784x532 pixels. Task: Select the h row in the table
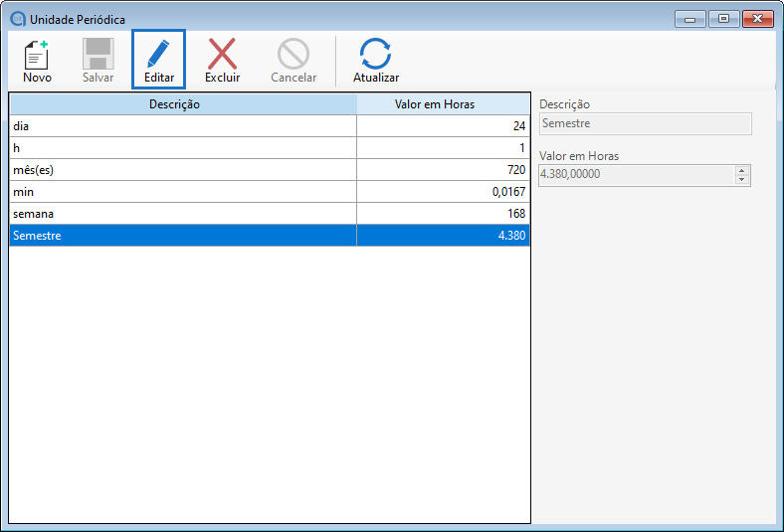[183, 148]
